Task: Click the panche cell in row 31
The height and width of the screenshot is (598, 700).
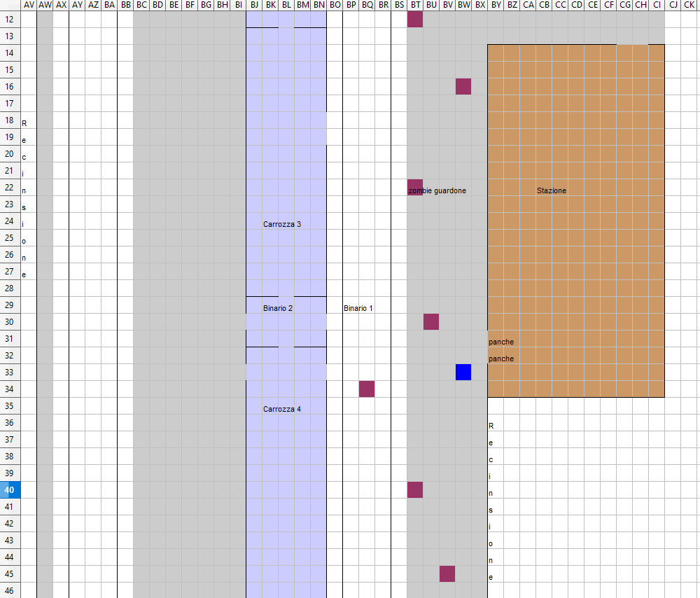Action: click(x=500, y=342)
